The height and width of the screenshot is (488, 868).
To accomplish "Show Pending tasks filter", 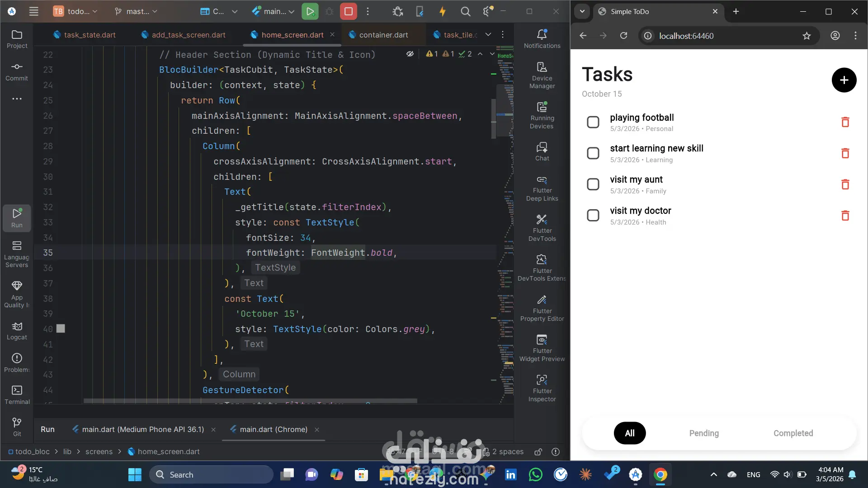I will (x=703, y=433).
